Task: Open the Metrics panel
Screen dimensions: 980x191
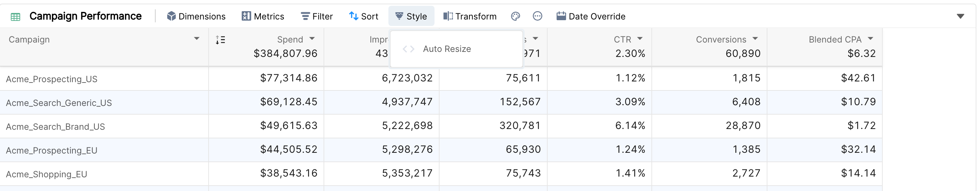Action: (x=263, y=16)
